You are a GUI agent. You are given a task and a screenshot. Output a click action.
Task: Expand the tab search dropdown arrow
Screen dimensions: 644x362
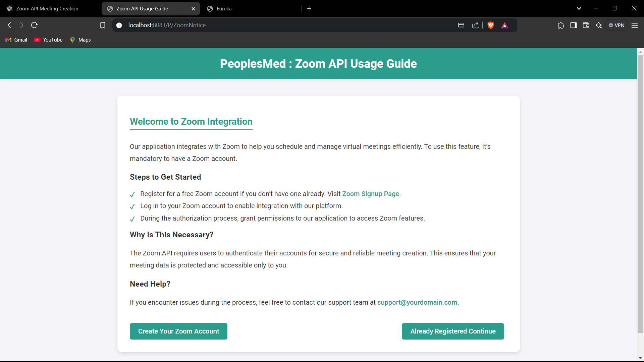pos(579,8)
